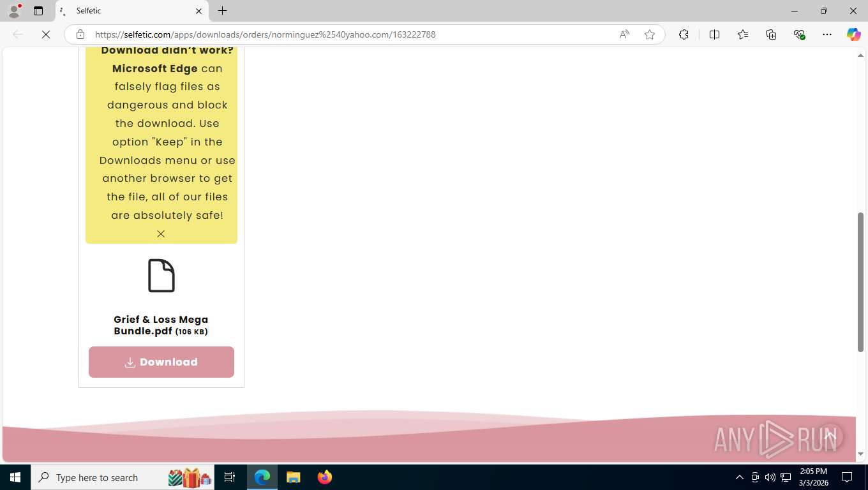This screenshot has height=490, width=868.
Task: Open the notification center
Action: point(847,477)
